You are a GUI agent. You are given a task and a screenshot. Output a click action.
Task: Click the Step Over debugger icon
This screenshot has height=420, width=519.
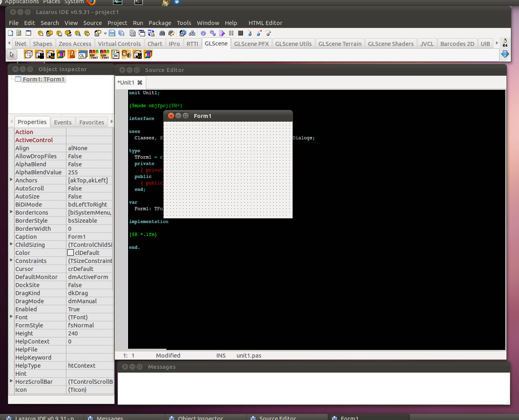tap(259, 33)
